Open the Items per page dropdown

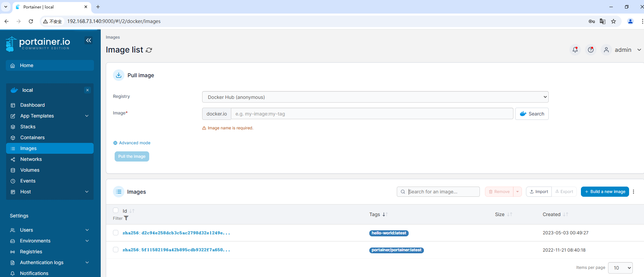pos(620,268)
